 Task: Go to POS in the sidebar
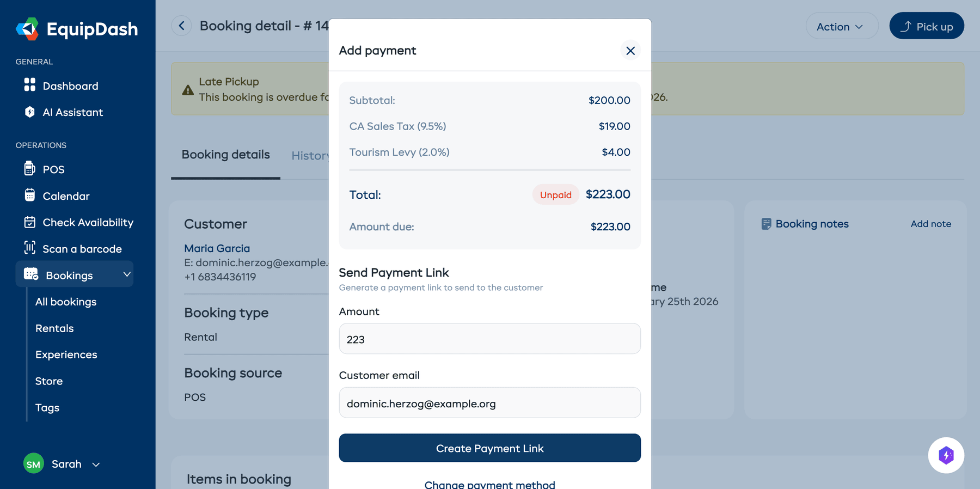tap(54, 169)
